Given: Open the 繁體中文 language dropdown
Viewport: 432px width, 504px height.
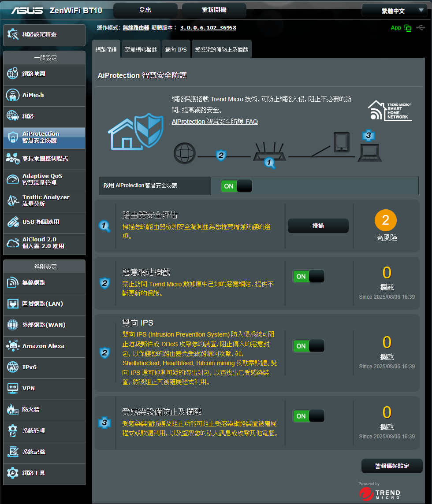Looking at the screenshot, I should (x=395, y=11).
